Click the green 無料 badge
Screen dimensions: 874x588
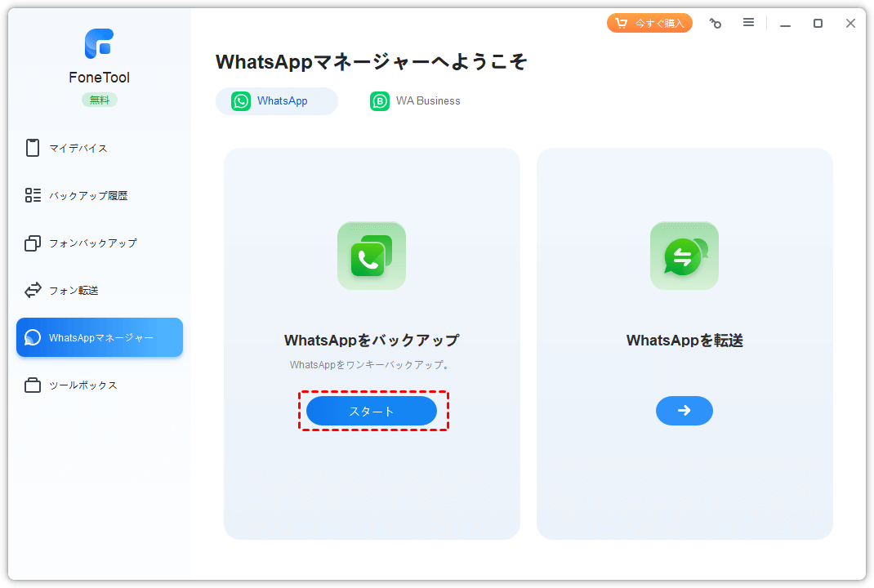pos(99,100)
